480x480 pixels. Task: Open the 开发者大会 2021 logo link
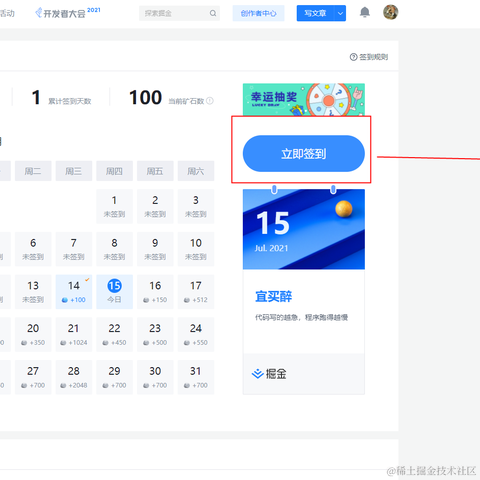click(68, 13)
